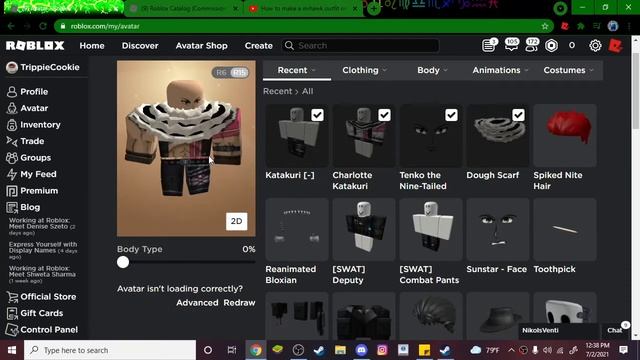Screen dimensions: 640x360
Task: Open the Chat panel
Action: (x=615, y=330)
